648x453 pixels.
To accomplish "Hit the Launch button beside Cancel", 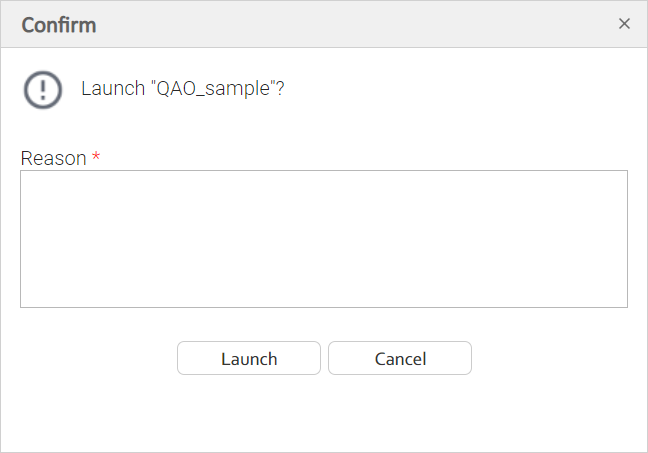I will tap(249, 359).
